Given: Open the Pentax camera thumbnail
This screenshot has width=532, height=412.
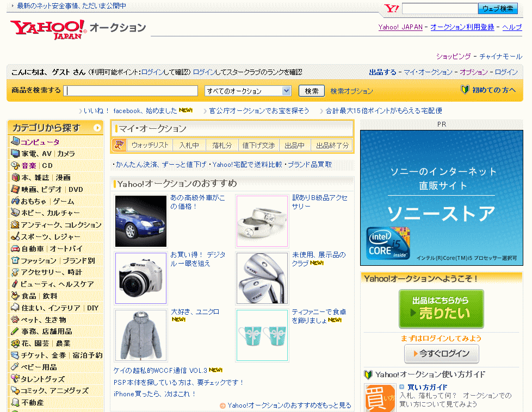Looking at the screenshot, I should [x=141, y=278].
